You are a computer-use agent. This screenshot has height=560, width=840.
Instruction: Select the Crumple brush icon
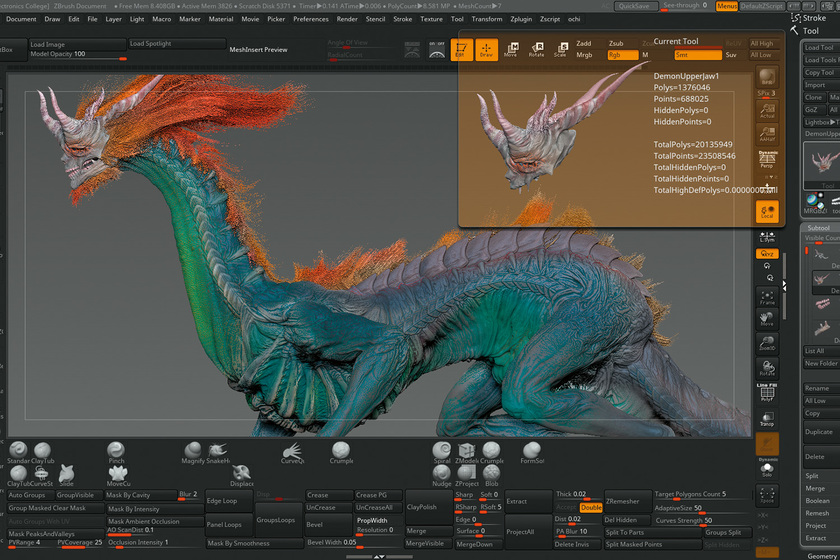pos(342,452)
